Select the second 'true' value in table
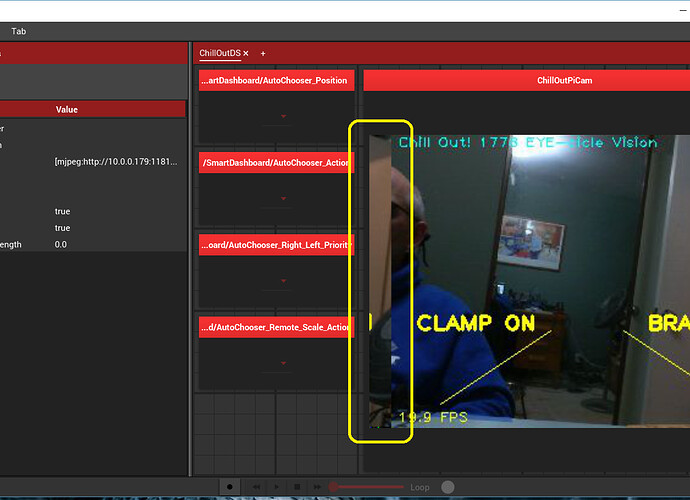 [62, 228]
